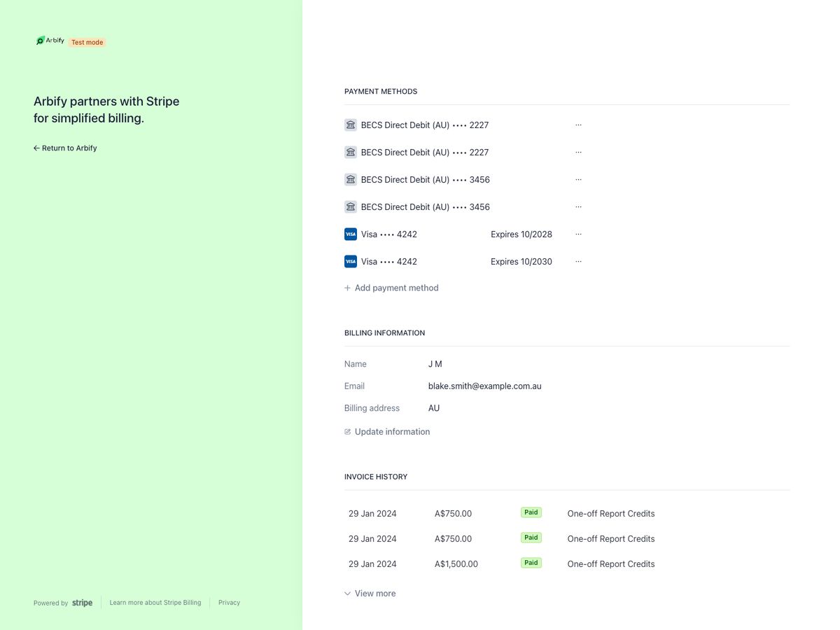Click the plus icon next to Add payment method

347,288
